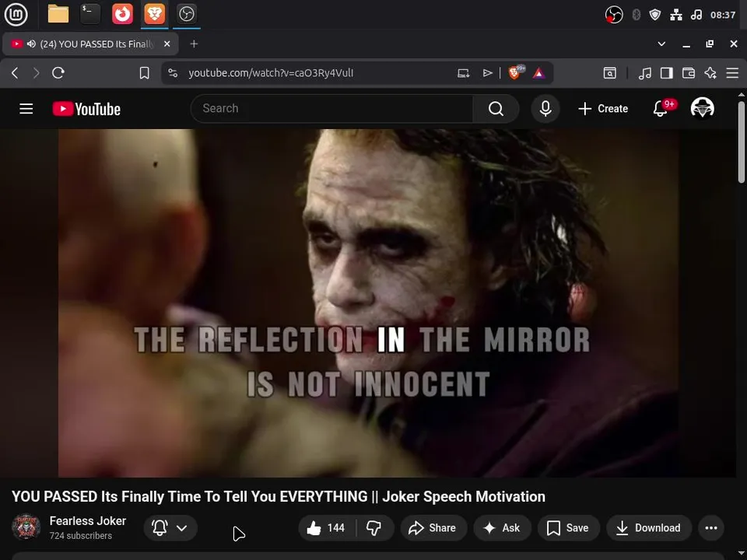747x560 pixels.
Task: Dislike this video
Action: click(x=374, y=527)
